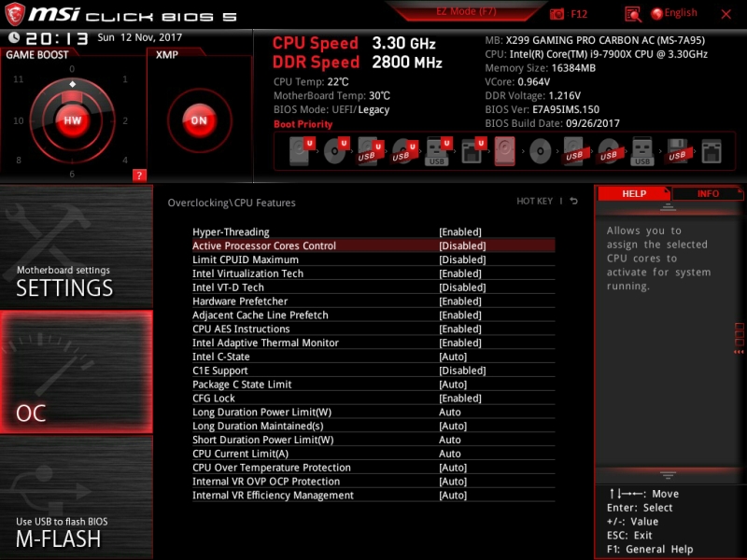
Task: Set CPU Current Limit(A) Auto field
Action: (450, 454)
